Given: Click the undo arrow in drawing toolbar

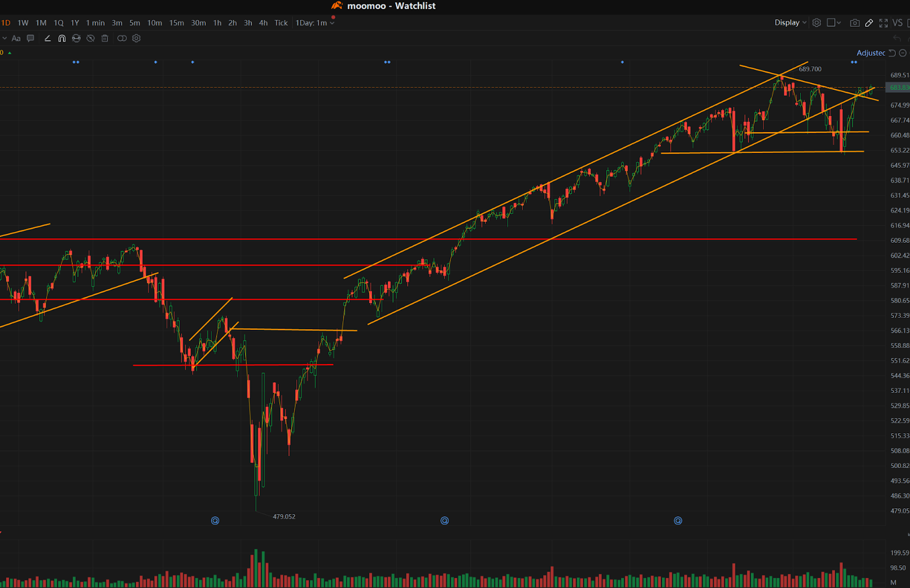Looking at the screenshot, I should pyautogui.click(x=897, y=38).
